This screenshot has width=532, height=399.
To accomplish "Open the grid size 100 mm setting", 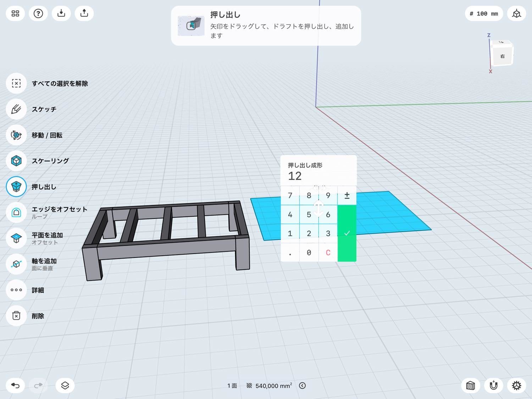I will 484,14.
